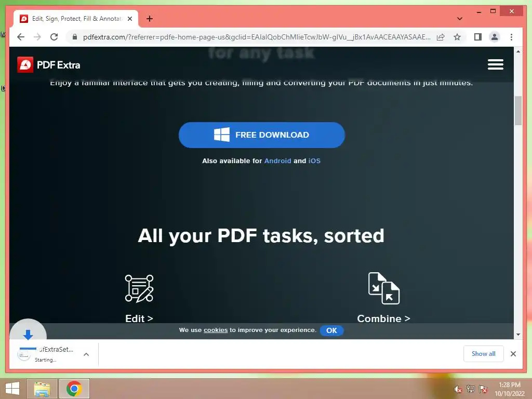Reload the current page

pyautogui.click(x=54, y=37)
